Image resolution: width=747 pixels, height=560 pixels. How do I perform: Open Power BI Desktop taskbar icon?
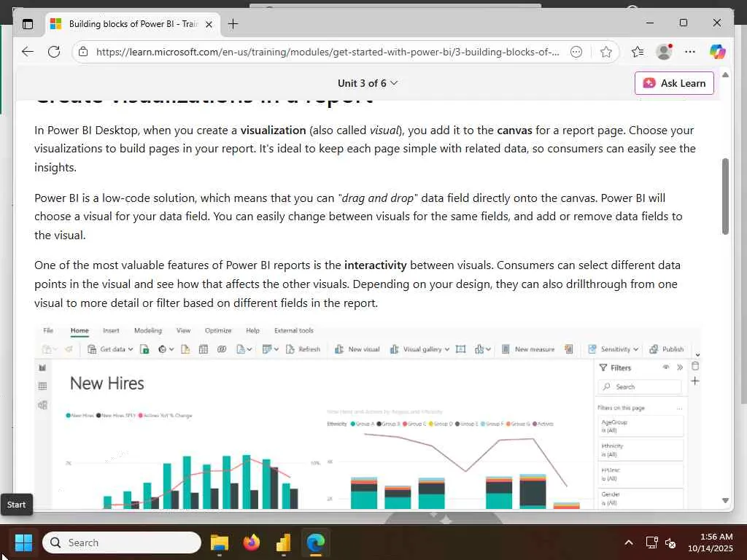[x=284, y=542]
